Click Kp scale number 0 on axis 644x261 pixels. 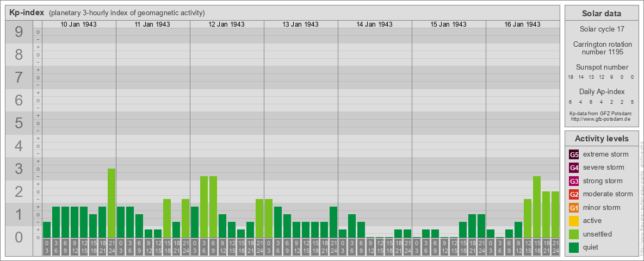click(18, 237)
